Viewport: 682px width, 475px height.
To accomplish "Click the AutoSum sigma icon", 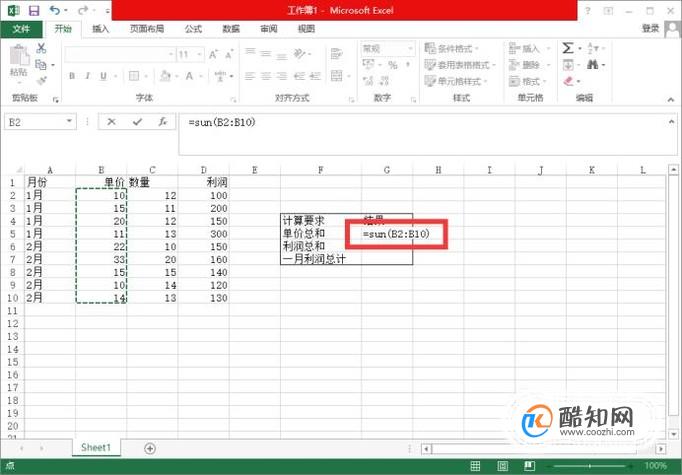I will click(x=568, y=48).
